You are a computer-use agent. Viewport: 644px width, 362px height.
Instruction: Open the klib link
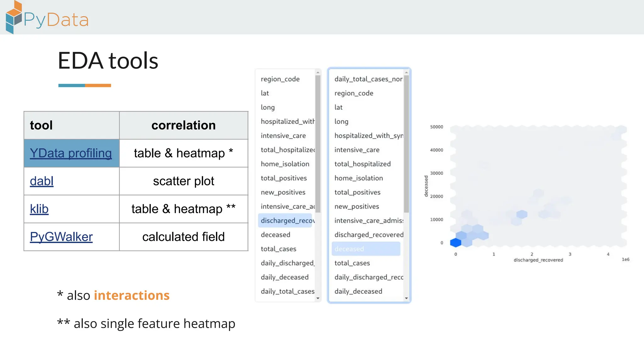(x=39, y=209)
